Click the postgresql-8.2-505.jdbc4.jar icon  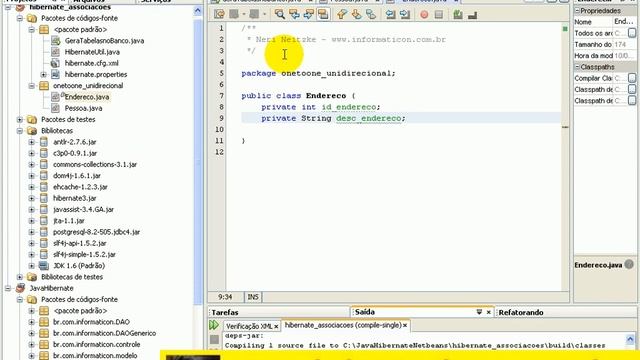coord(44,232)
